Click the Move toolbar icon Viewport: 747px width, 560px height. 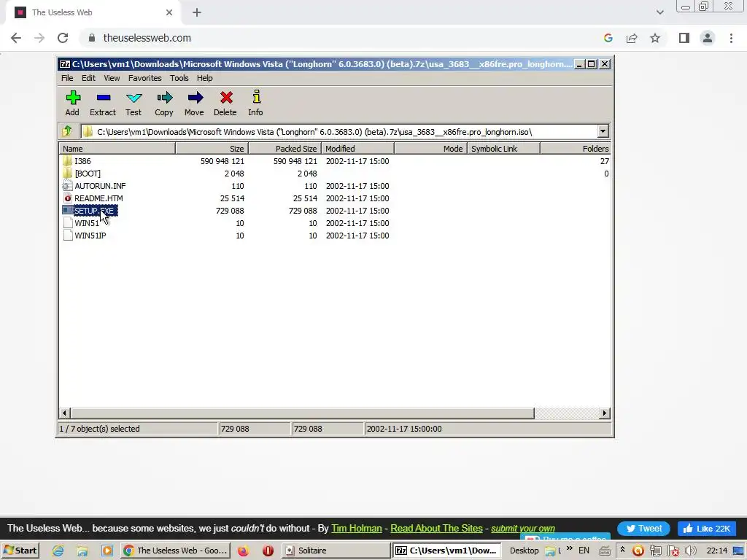click(x=194, y=103)
